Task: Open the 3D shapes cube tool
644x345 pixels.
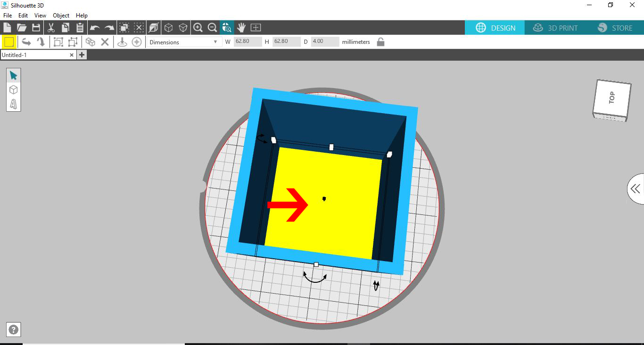Action: tap(13, 90)
